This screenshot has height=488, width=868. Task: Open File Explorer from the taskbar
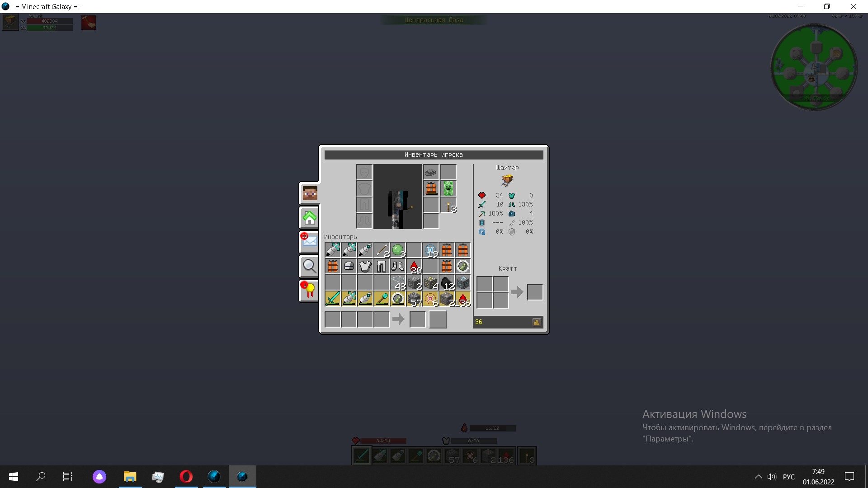coord(130,477)
